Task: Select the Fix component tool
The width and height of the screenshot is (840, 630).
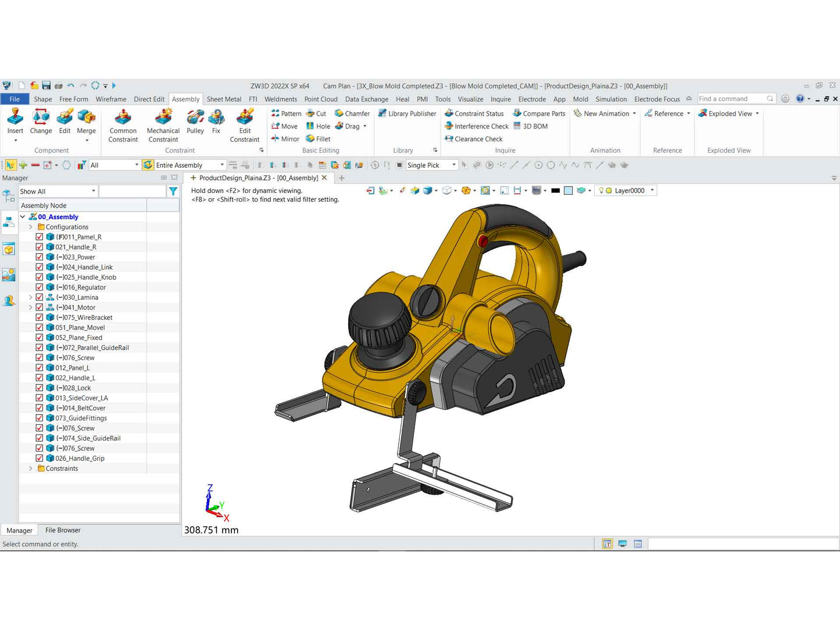Action: pyautogui.click(x=216, y=118)
